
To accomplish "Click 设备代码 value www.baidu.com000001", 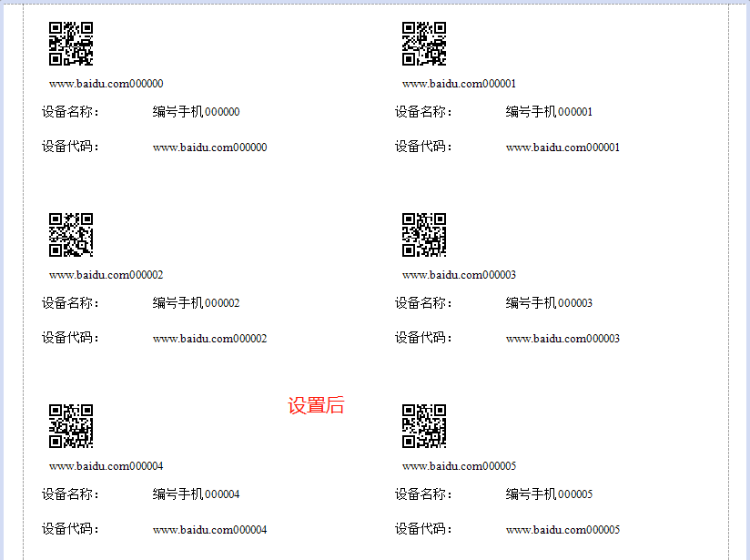I will coord(563,148).
